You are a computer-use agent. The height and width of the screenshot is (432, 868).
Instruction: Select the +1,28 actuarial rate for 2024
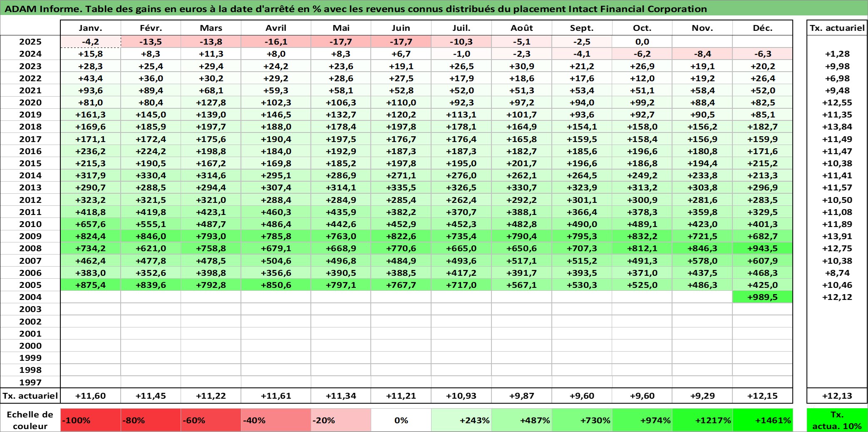coord(837,54)
